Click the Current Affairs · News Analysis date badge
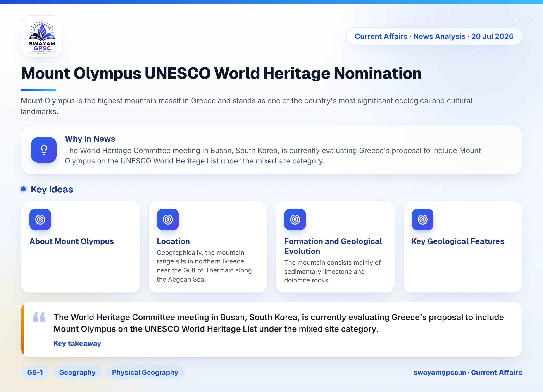543x392 pixels. [x=434, y=36]
